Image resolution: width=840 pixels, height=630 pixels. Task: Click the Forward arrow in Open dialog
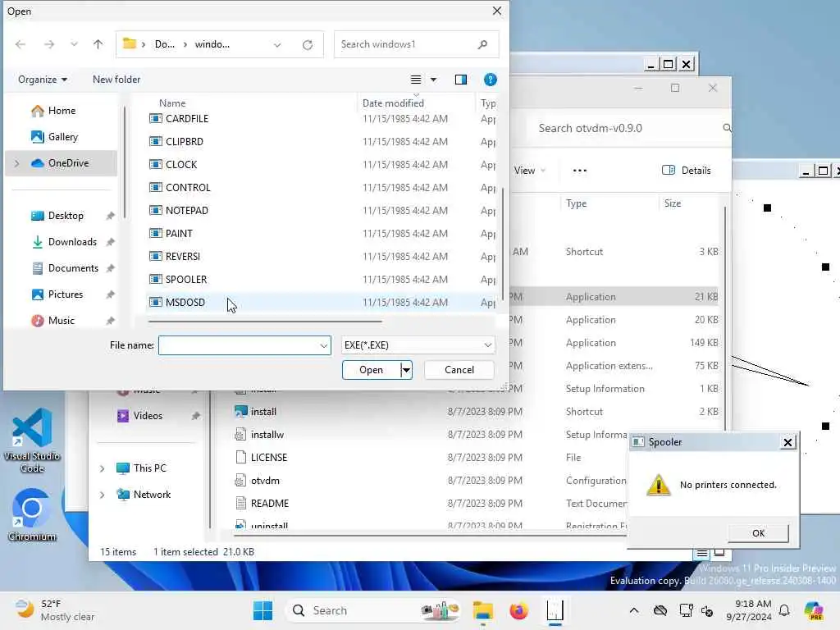49,44
